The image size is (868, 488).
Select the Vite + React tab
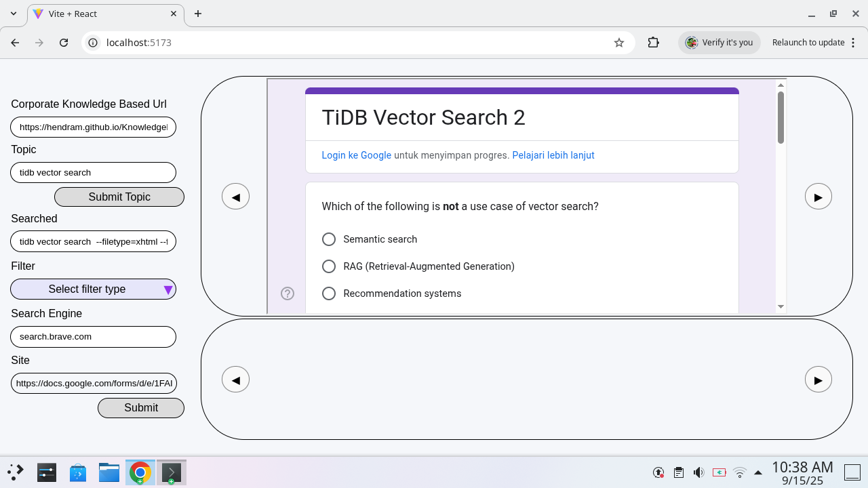click(x=105, y=14)
